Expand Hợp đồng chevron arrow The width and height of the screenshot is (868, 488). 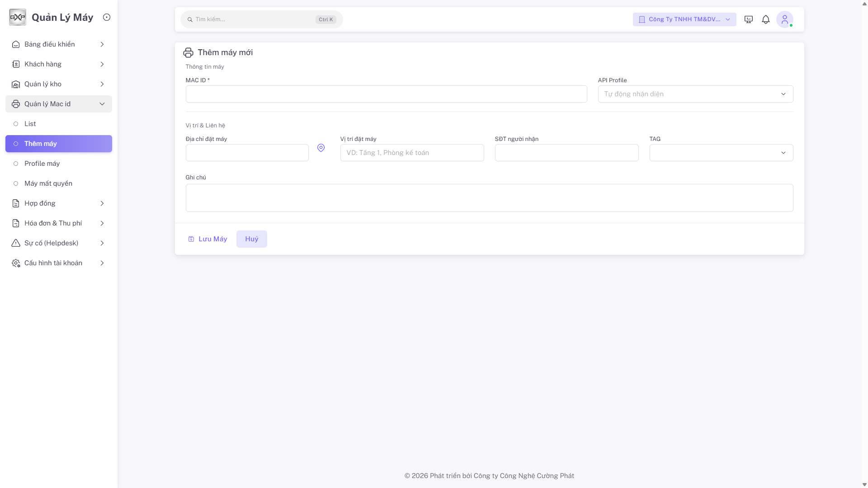102,203
